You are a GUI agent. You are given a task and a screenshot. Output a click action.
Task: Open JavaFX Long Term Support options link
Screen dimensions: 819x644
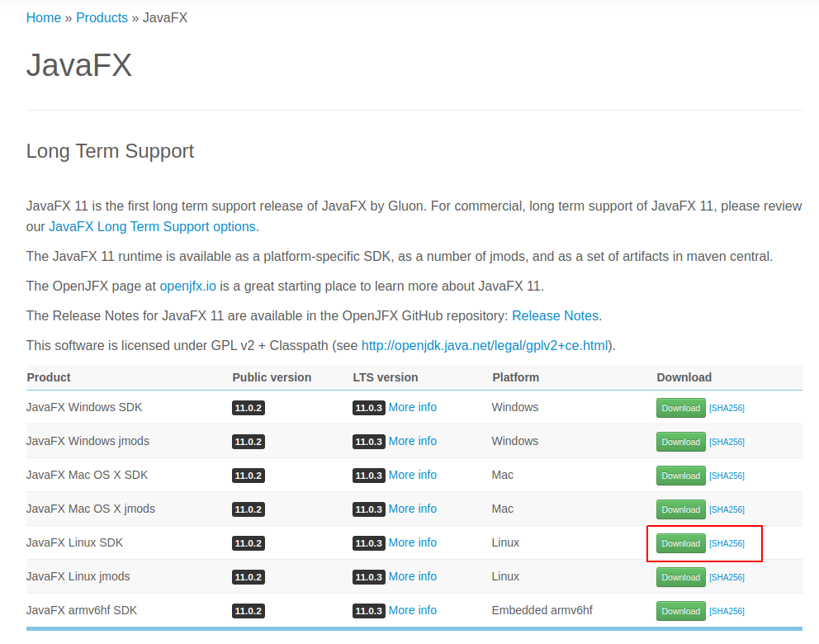pos(152,227)
